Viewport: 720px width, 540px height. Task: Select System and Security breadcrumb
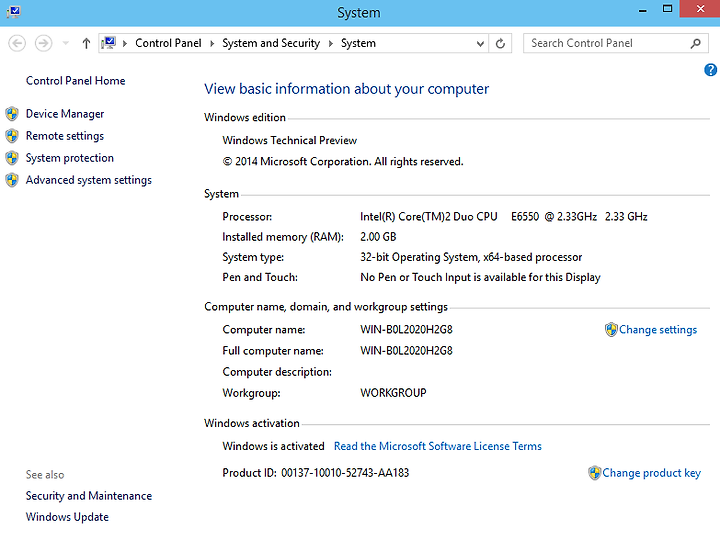pos(271,43)
